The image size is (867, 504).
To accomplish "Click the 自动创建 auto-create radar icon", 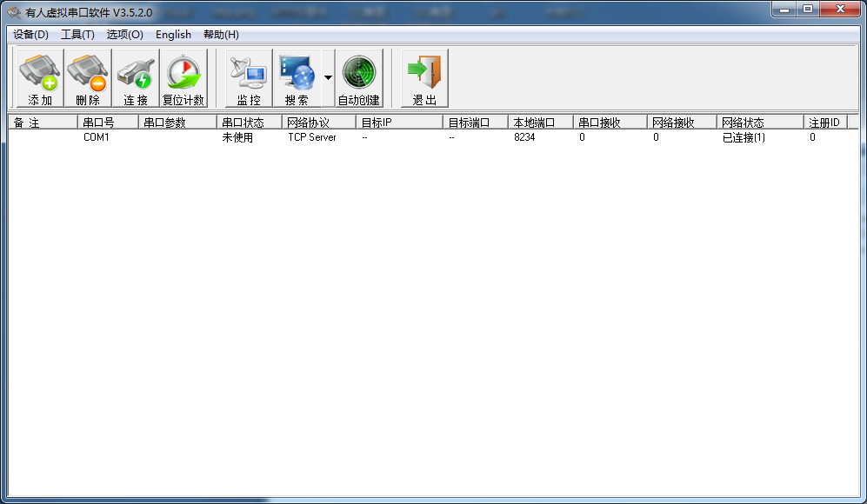I will [x=359, y=78].
